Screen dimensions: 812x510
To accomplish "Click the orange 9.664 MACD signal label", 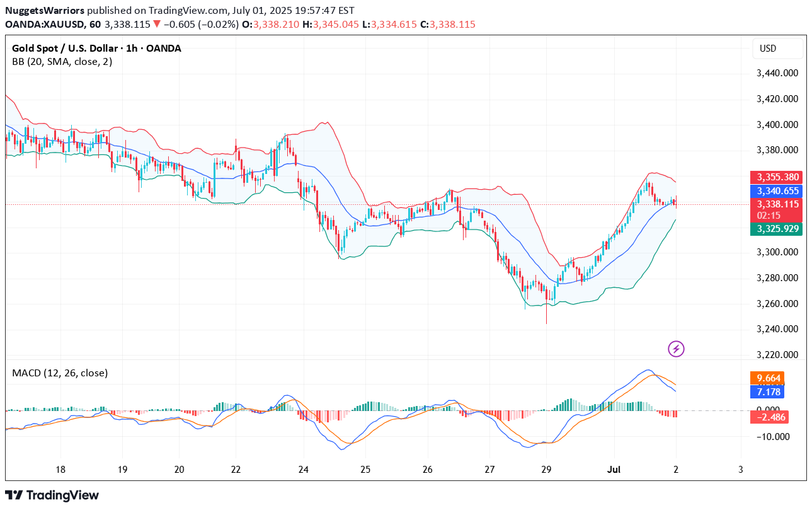I will [x=769, y=378].
